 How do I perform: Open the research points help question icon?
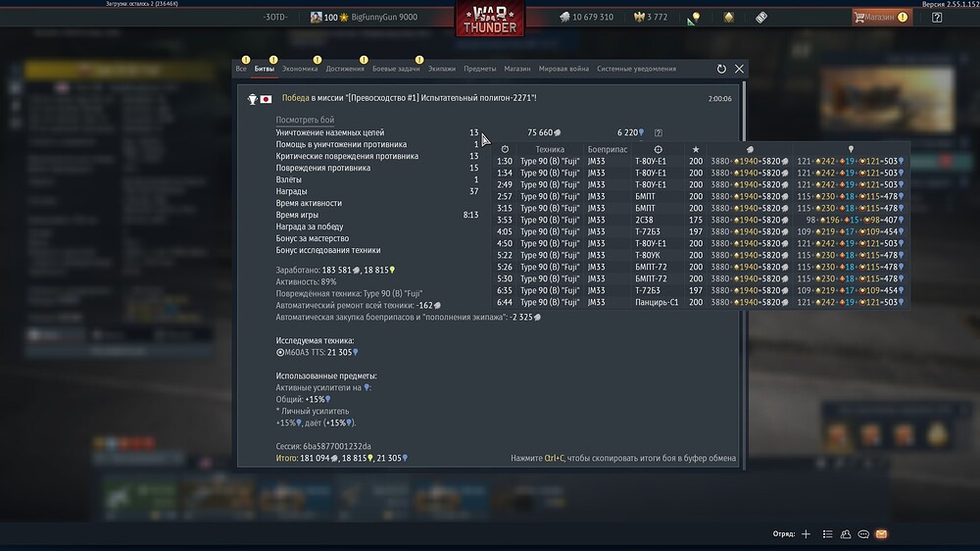(659, 132)
